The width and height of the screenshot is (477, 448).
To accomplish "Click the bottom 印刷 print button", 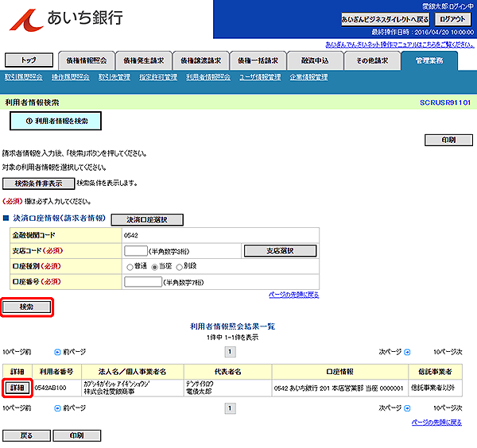I will pos(77,435).
